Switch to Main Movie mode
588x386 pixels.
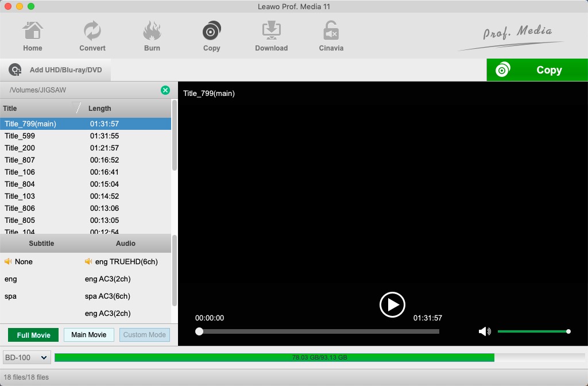point(88,334)
